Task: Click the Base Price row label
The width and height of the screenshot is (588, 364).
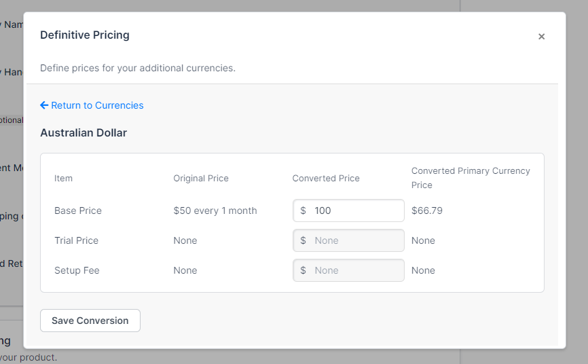Action: click(x=78, y=211)
